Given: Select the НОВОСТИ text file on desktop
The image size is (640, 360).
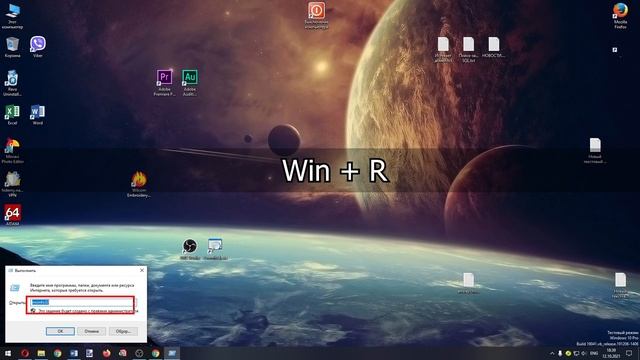Looking at the screenshot, I should (493, 47).
